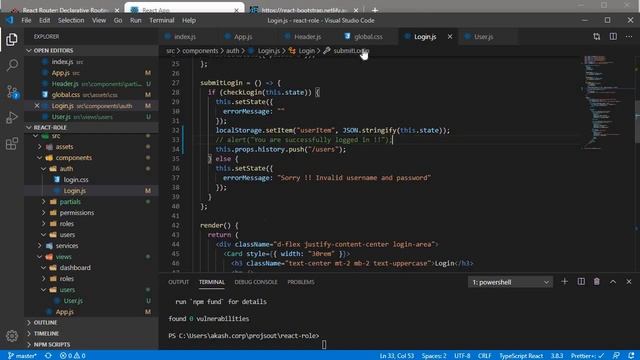
Task: Open the Source Control view
Action: tap(12, 92)
